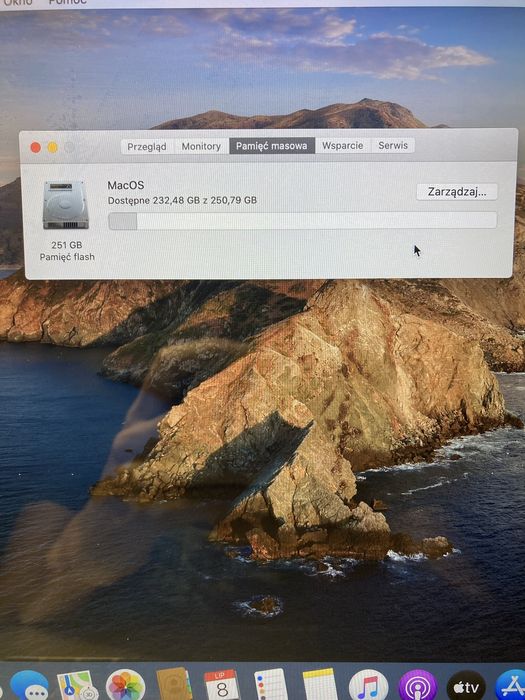The height and width of the screenshot is (700, 525).
Task: Open the Pomoc menu in menu bar
Action: [x=68, y=2]
